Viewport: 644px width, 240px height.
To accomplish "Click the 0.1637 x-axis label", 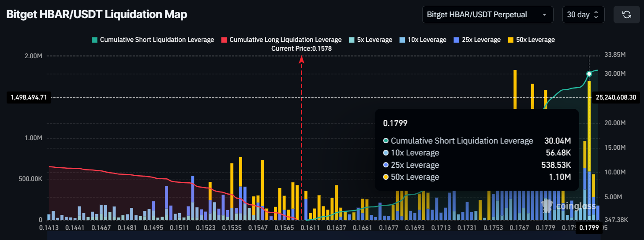I will [337, 228].
